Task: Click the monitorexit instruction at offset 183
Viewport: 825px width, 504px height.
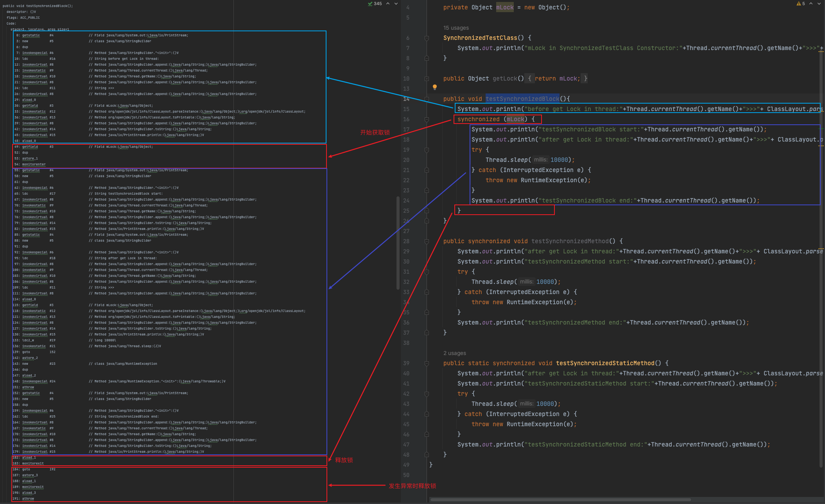Action: [x=33, y=463]
